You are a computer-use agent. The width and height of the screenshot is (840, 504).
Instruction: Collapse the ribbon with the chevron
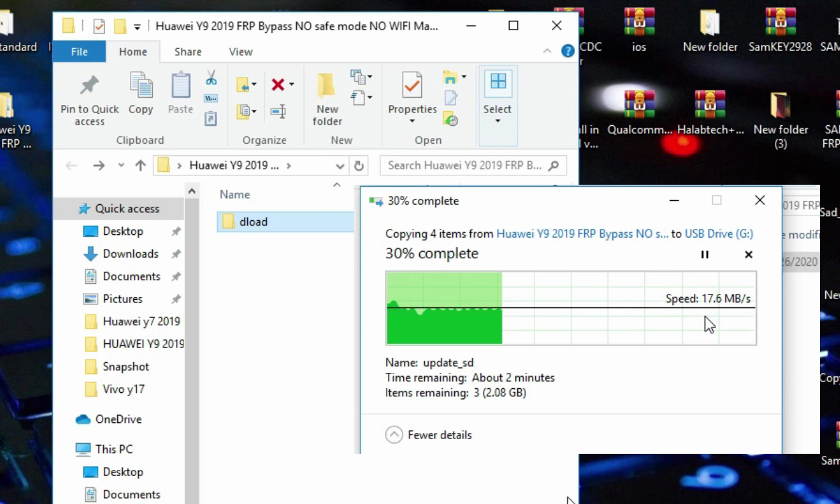tap(547, 52)
